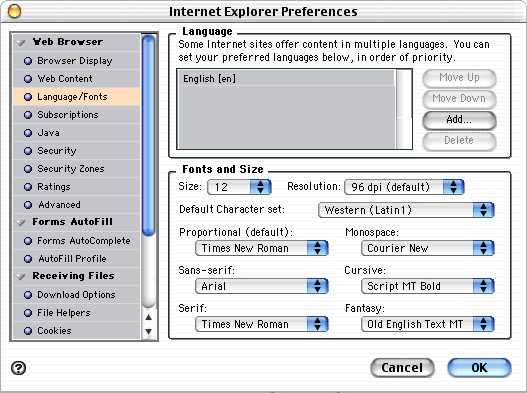Image resolution: width=527 pixels, height=393 pixels.
Task: Click the orange window close button
Action: pyautogui.click(x=14, y=11)
